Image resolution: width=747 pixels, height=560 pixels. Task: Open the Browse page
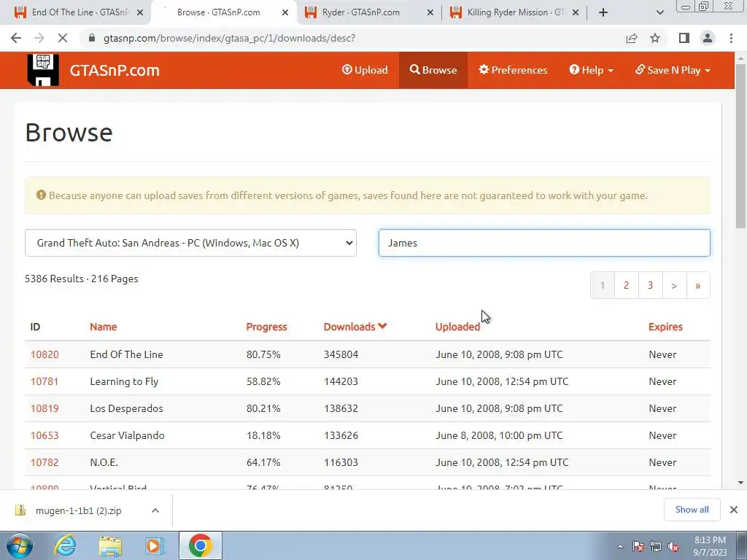coord(433,70)
